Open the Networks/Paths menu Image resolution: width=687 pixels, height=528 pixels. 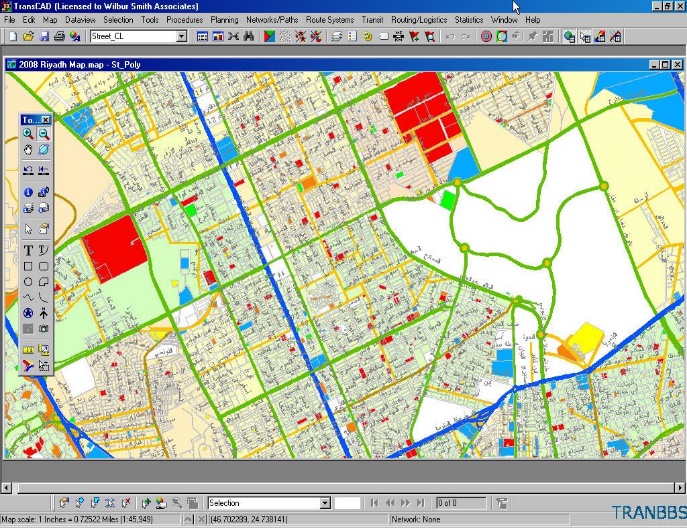click(x=273, y=19)
